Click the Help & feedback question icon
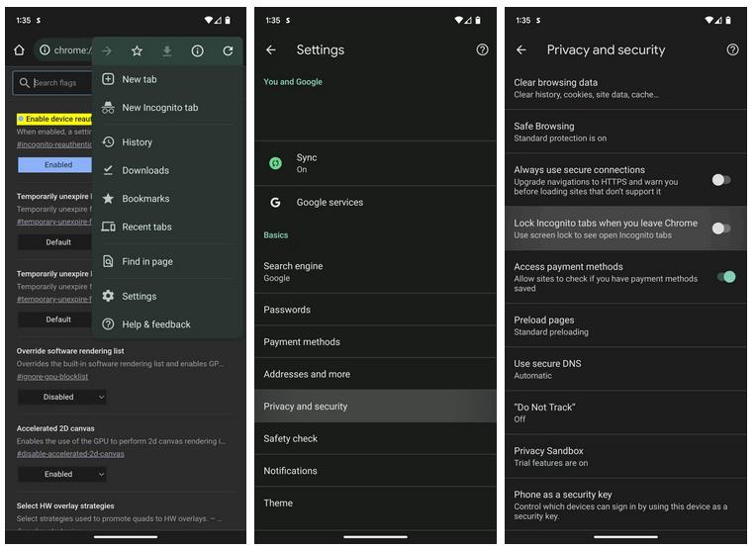The height and width of the screenshot is (549, 756). pyautogui.click(x=108, y=324)
